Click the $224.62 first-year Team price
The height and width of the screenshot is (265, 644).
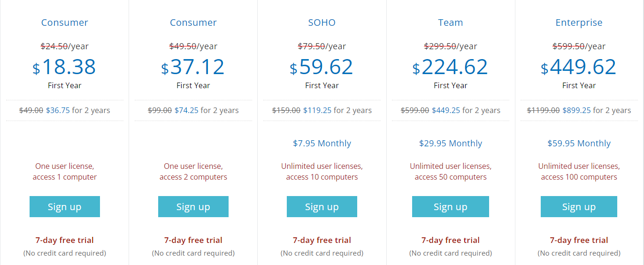tap(451, 67)
